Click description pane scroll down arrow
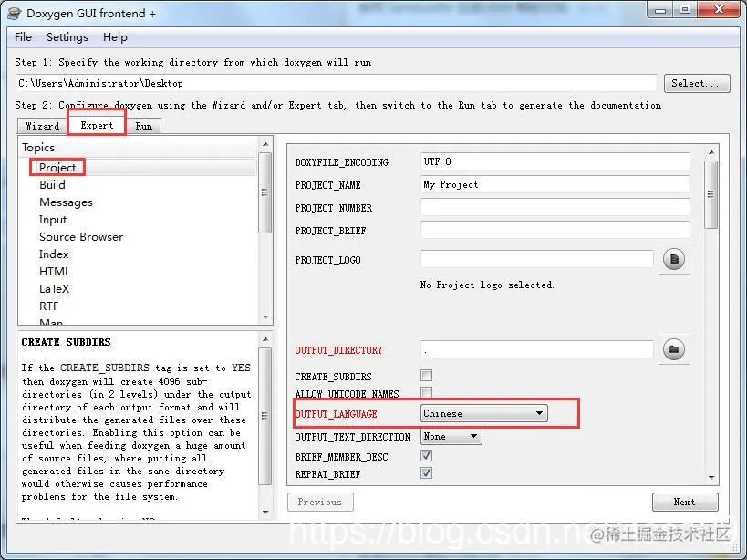The height and width of the screenshot is (560, 747). [x=265, y=513]
